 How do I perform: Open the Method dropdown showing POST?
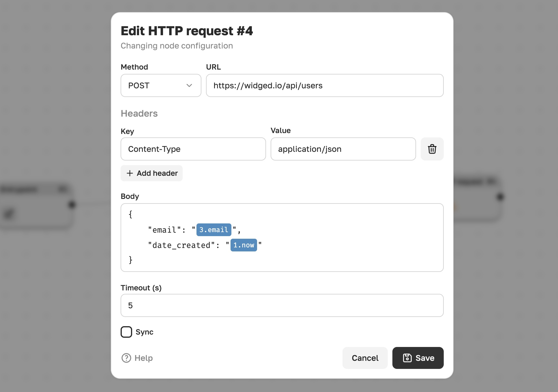pos(161,85)
